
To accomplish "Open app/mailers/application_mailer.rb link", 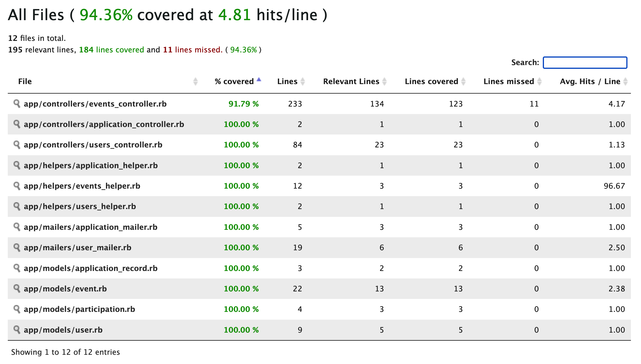I will (x=91, y=227).
